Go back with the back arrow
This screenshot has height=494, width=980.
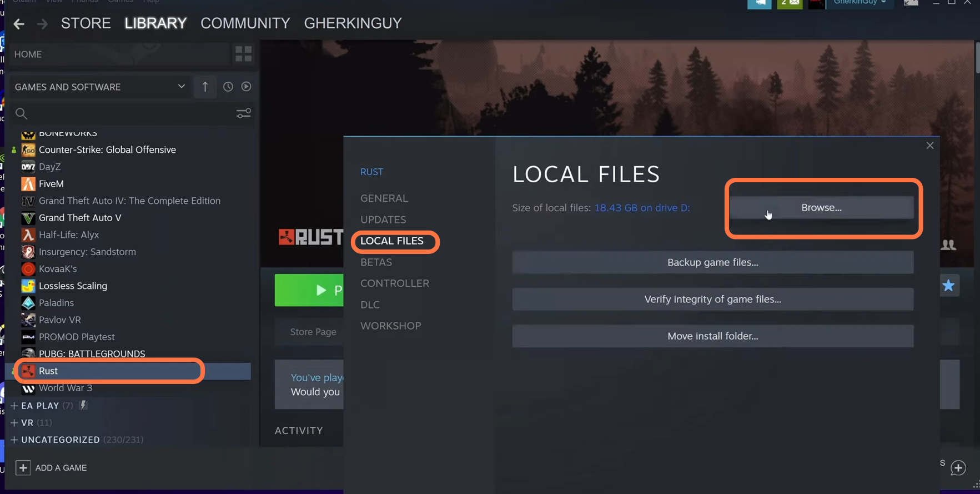click(x=19, y=23)
